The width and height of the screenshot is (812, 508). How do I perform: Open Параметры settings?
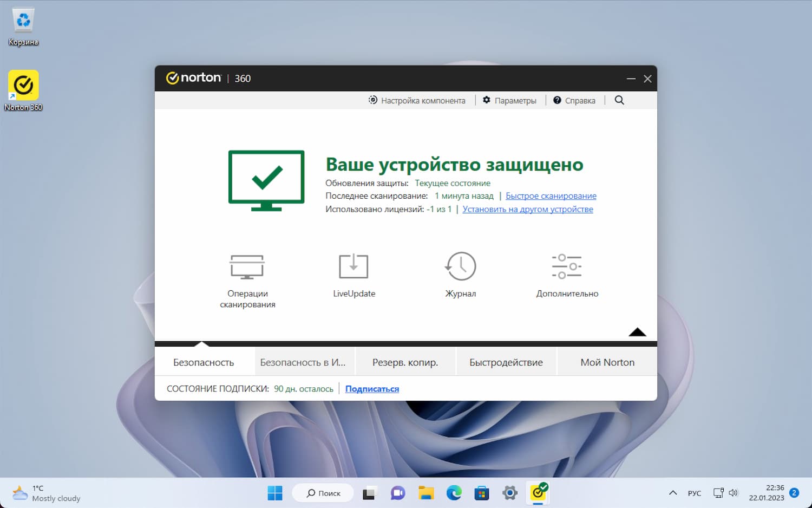tap(509, 100)
